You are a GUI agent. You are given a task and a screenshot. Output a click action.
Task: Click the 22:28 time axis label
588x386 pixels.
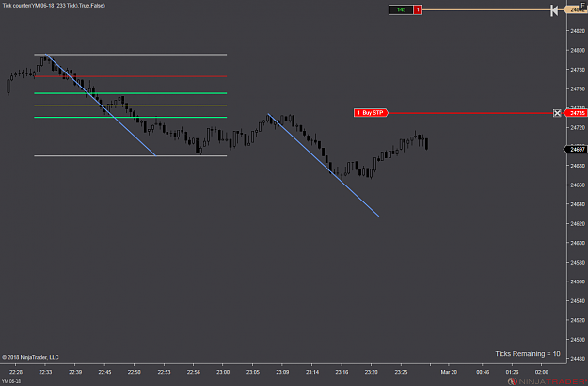tap(16, 372)
